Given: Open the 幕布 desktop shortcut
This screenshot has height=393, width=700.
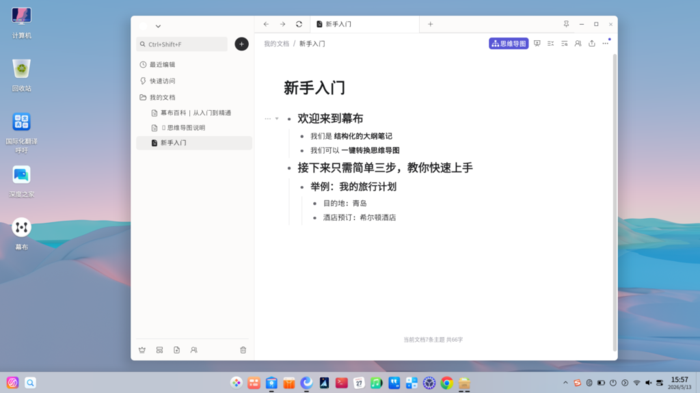Looking at the screenshot, I should click(21, 234).
